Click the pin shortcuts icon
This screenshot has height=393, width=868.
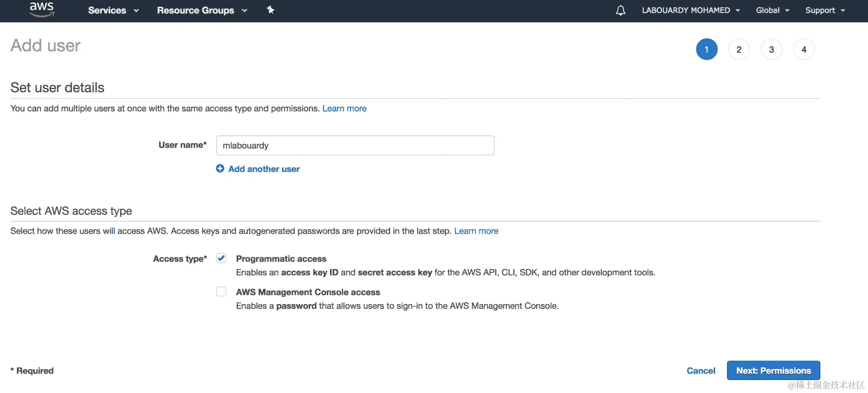tap(271, 10)
